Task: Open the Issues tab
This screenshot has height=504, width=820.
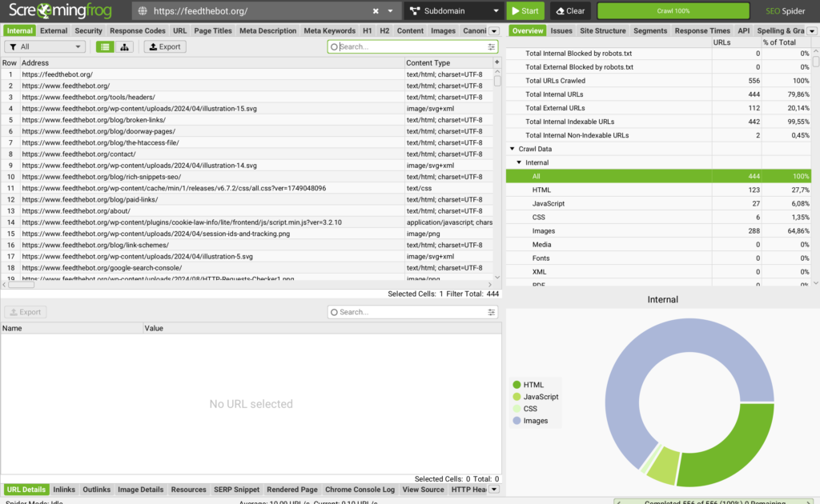Action: 561,31
